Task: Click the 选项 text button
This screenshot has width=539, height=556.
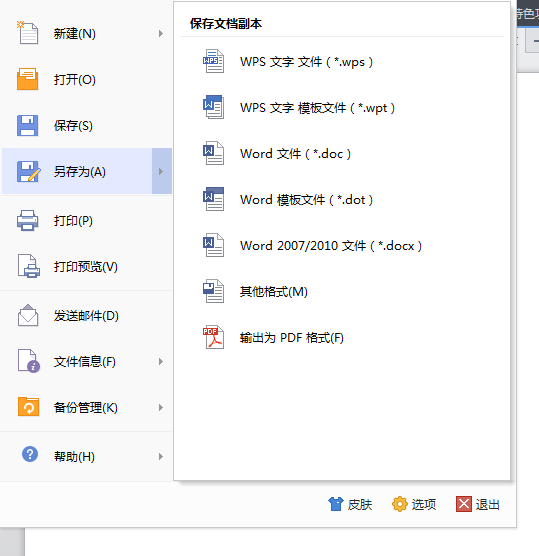Action: point(424,504)
